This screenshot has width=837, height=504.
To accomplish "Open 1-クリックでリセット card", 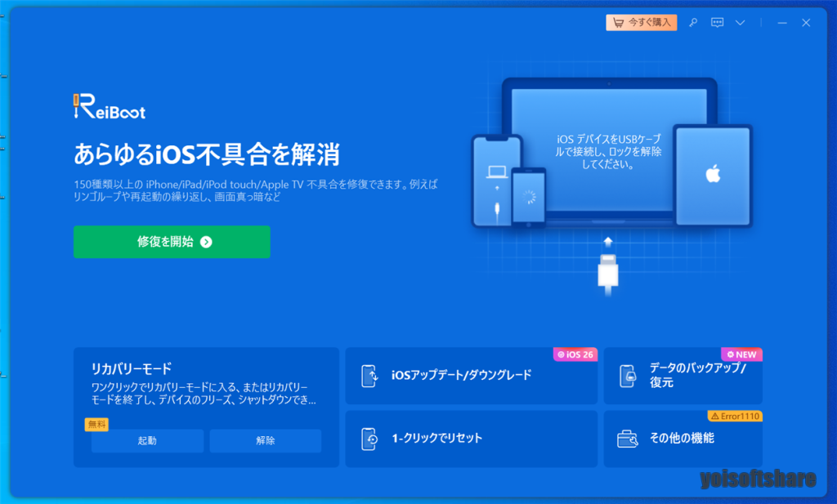I will point(472,439).
